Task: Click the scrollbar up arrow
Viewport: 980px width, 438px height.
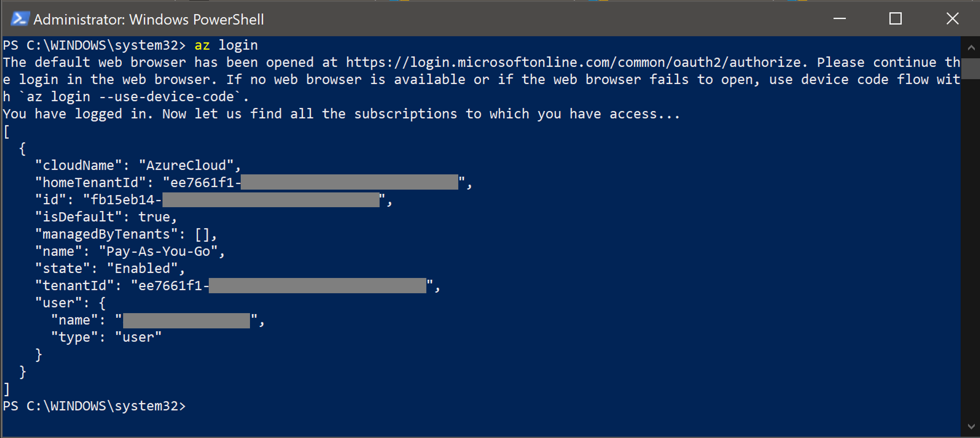Action: click(971, 48)
